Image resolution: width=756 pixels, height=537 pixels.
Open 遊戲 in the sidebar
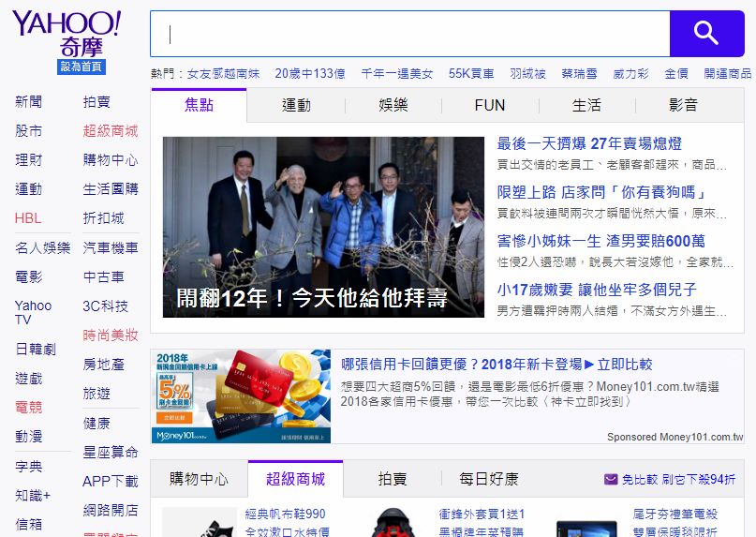[28, 379]
